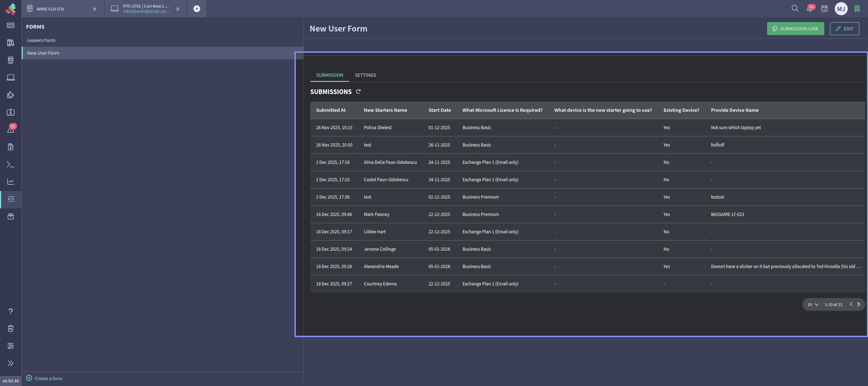
Task: Open the puzzle-piece integrations icon in the sidebar
Action: (x=10, y=95)
